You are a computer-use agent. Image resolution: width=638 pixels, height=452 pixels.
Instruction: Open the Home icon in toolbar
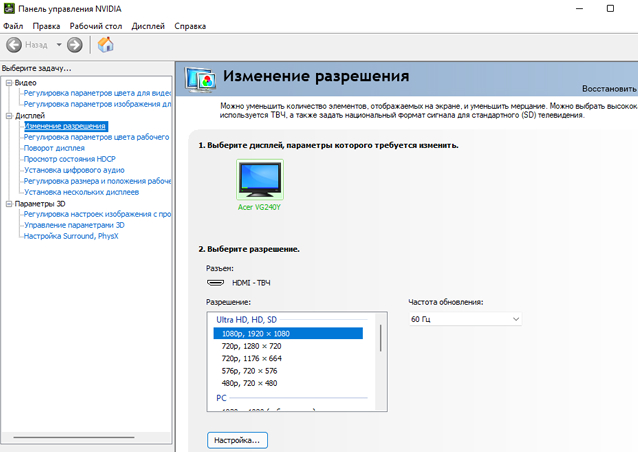coord(105,45)
